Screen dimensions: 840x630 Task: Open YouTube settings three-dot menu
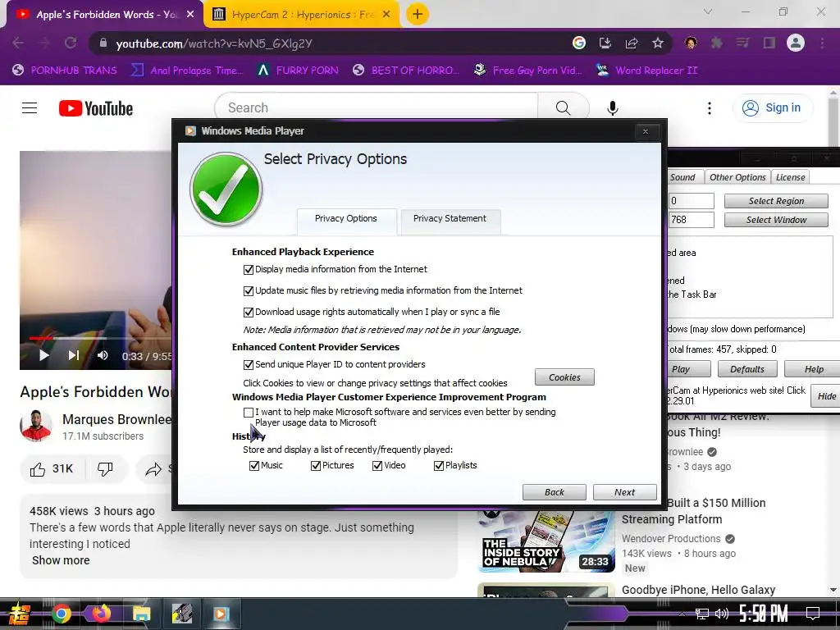(710, 108)
